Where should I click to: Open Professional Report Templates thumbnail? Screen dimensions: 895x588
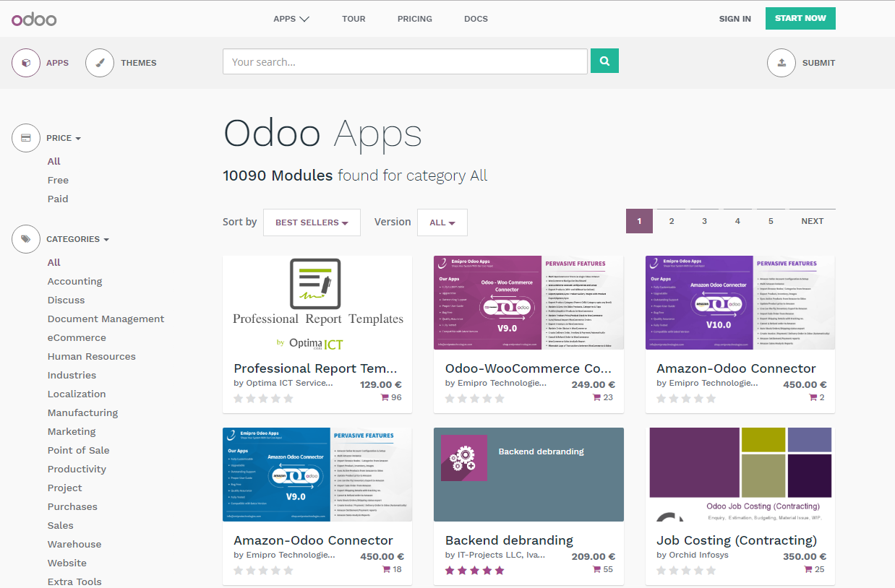click(x=317, y=303)
